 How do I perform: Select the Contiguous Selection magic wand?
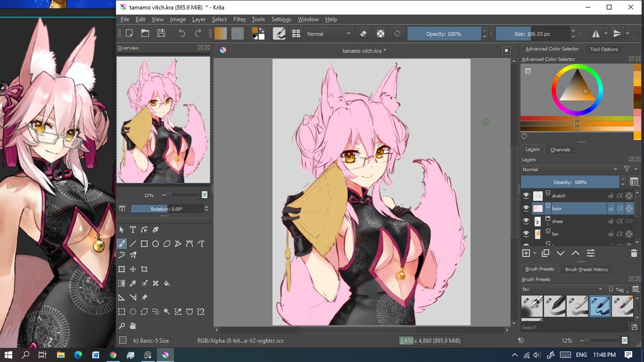(167, 311)
